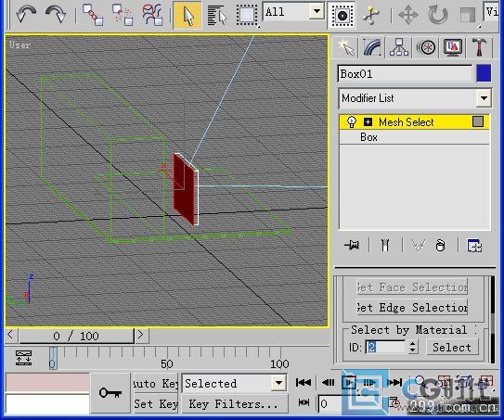The image size is (504, 420).
Task: Toggle Set Key mode
Action: point(156,403)
